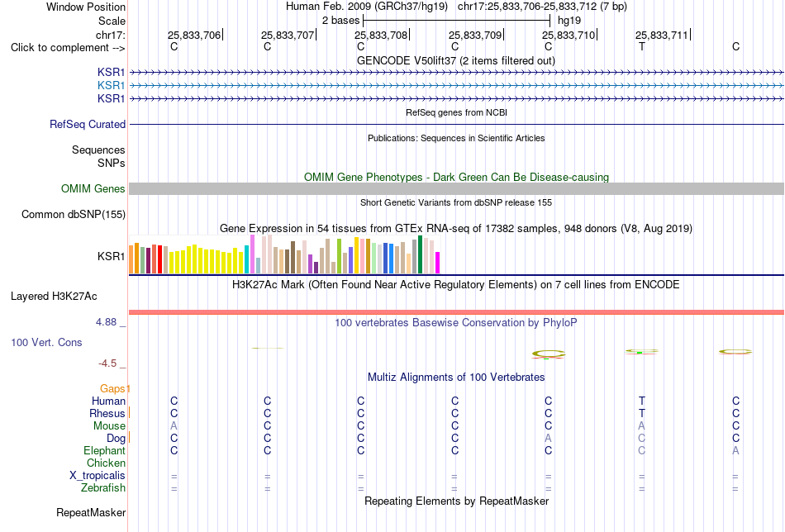The height and width of the screenshot is (532, 785).
Task: Click the 'Click to complement -->' label
Action: pyautogui.click(x=68, y=48)
